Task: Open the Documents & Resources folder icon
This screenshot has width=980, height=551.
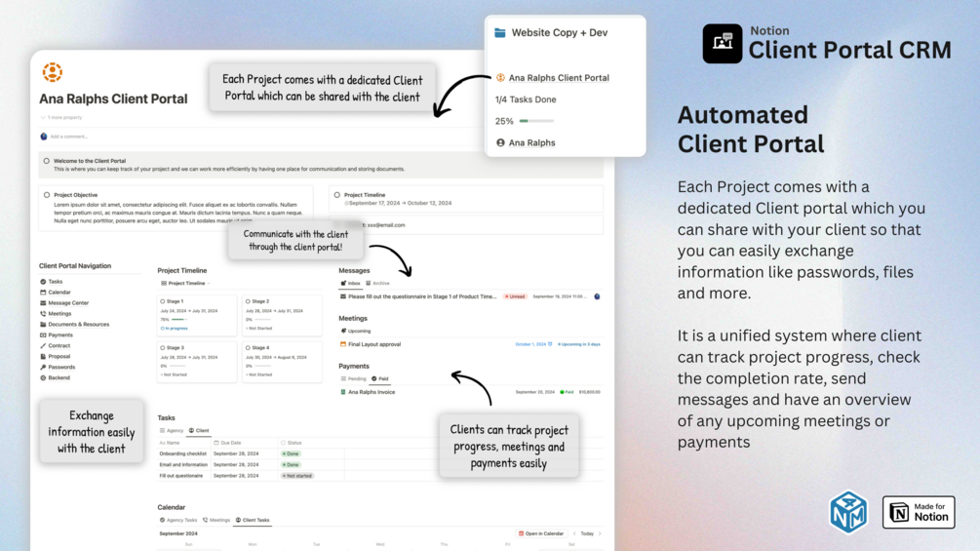Action: pos(43,324)
